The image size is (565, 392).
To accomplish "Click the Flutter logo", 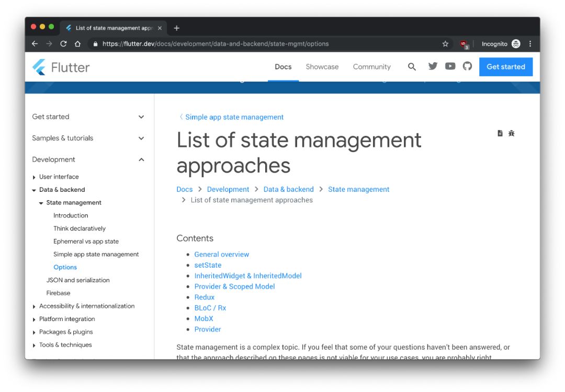I will pos(61,67).
